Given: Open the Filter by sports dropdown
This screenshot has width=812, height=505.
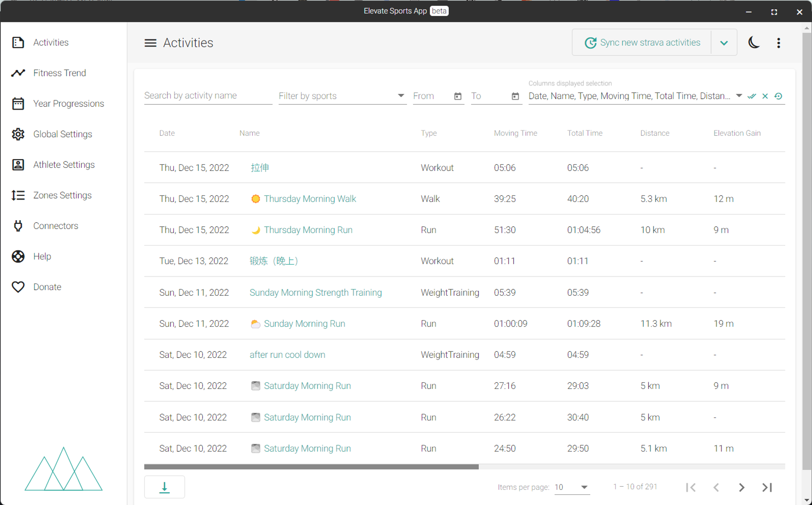Looking at the screenshot, I should (x=342, y=96).
